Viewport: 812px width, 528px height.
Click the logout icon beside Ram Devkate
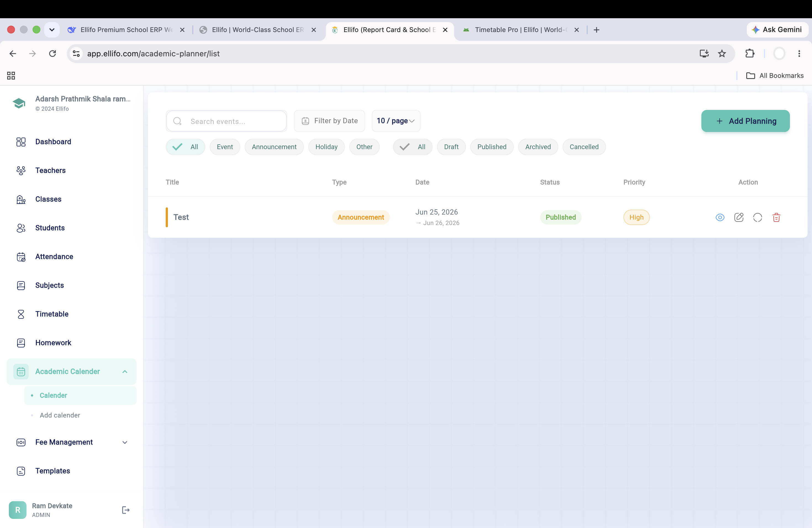click(x=126, y=510)
